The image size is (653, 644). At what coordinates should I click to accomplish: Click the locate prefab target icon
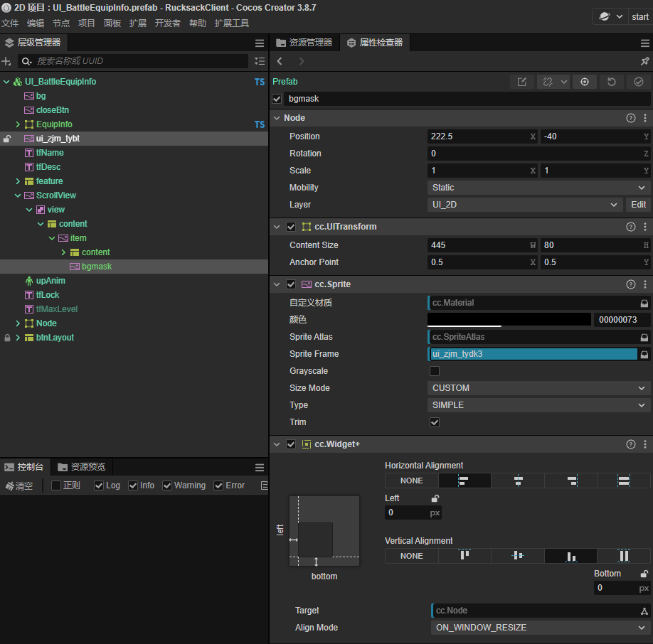coord(585,82)
